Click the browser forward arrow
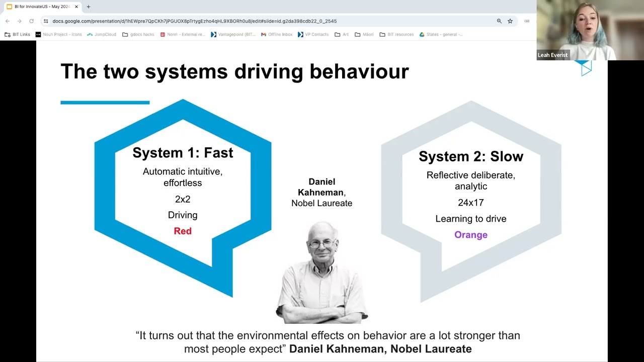The image size is (644, 362). [x=19, y=21]
